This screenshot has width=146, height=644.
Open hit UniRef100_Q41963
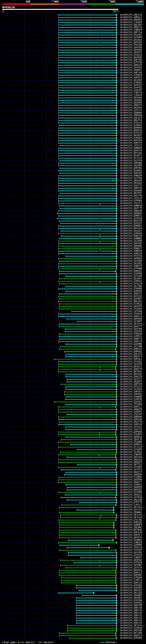click(131, 80)
